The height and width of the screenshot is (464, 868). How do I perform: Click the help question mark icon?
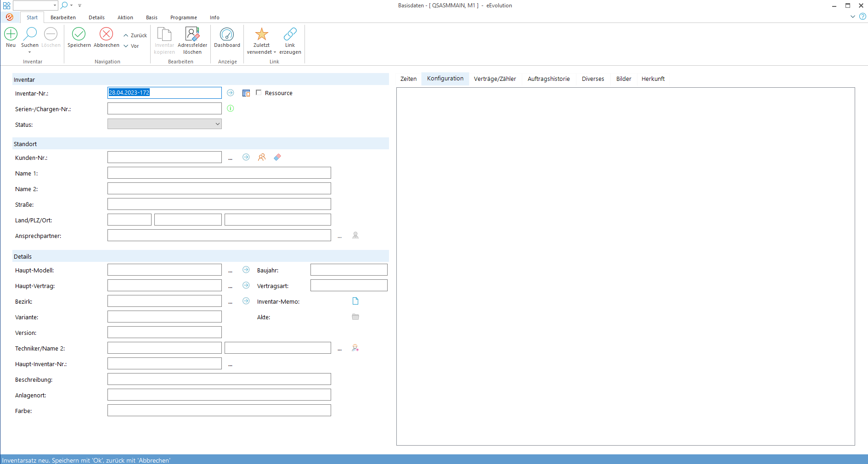click(x=862, y=17)
